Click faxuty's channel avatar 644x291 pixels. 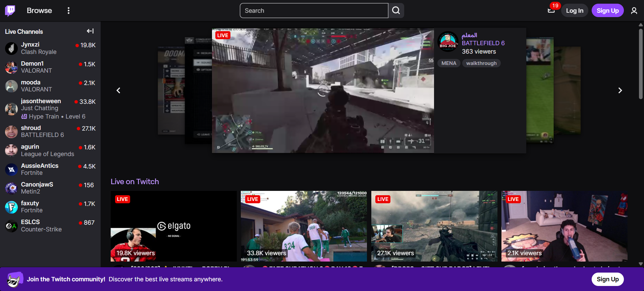[11, 207]
